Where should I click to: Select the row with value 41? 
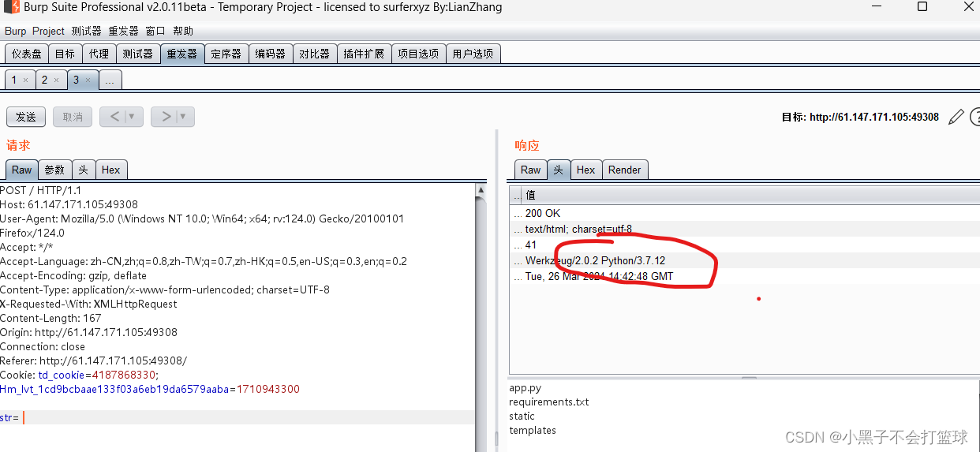pyautogui.click(x=744, y=245)
